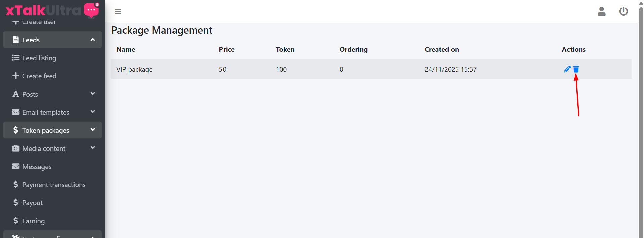
Task: Select Create feed in sidebar
Action: tap(39, 76)
